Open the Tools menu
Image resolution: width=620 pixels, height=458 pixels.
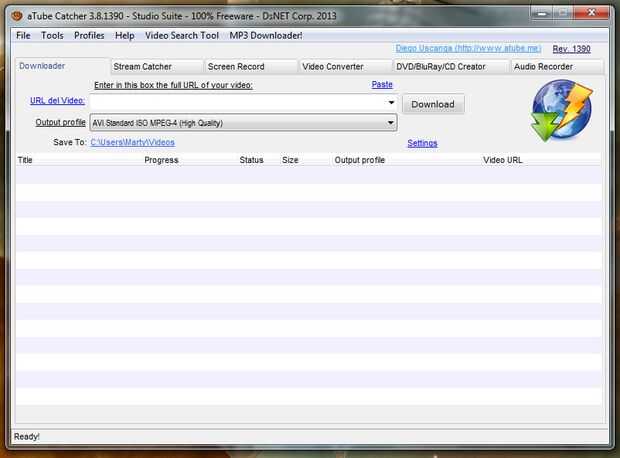tap(52, 36)
